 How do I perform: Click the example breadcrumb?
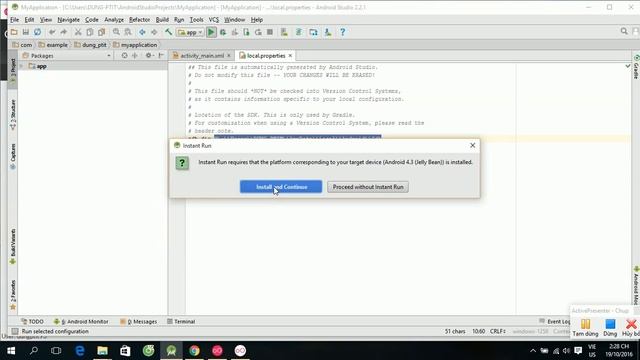[53, 45]
